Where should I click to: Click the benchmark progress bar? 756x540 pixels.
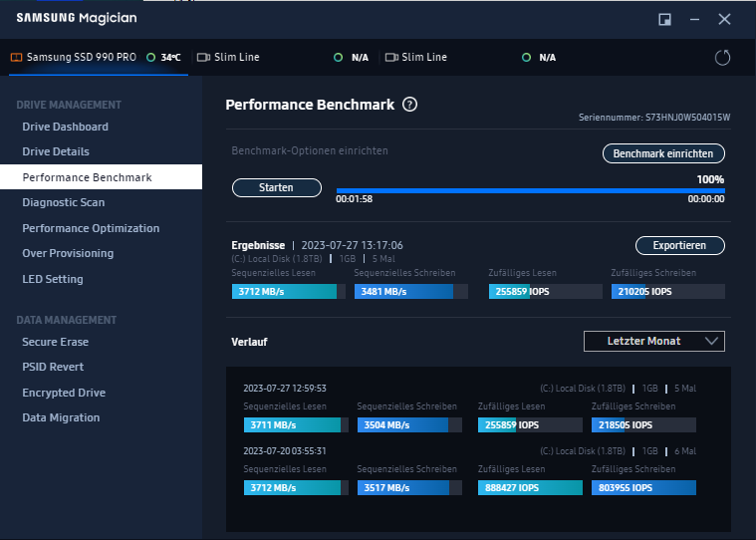[x=530, y=191]
